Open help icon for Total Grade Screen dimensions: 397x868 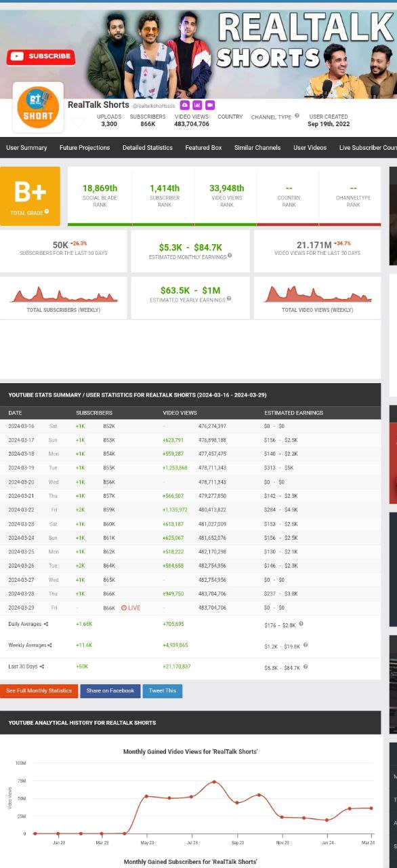(x=47, y=213)
